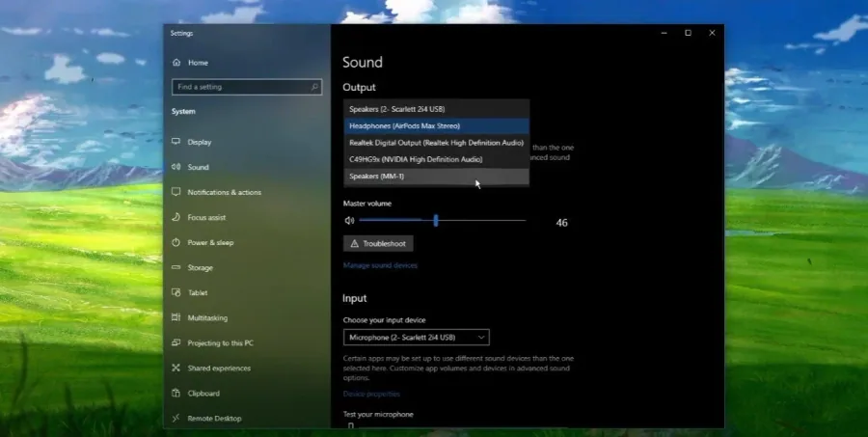Select Speakers (2- Scarlett 2i4 USB) output

coord(436,109)
